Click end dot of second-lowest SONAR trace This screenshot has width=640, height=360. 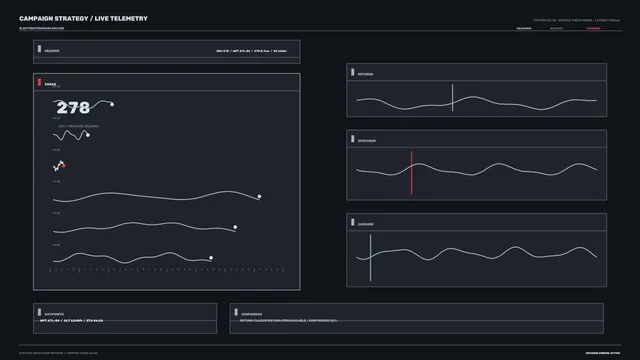[235, 227]
